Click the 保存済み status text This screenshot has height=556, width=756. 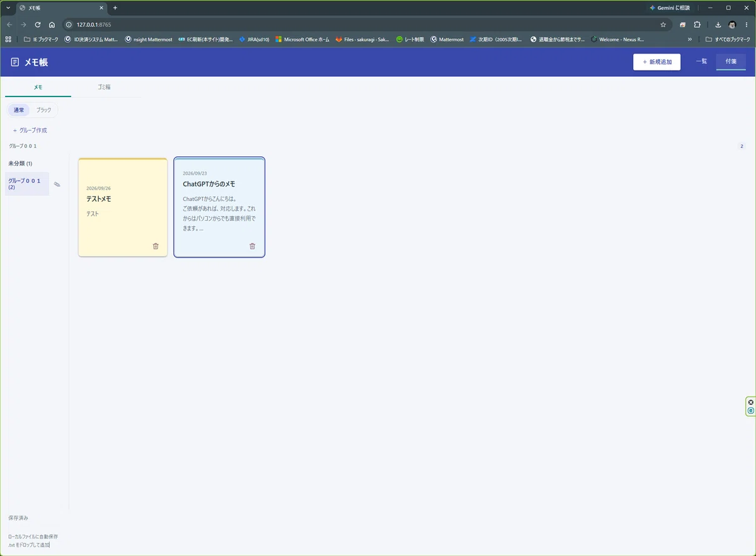(18, 518)
